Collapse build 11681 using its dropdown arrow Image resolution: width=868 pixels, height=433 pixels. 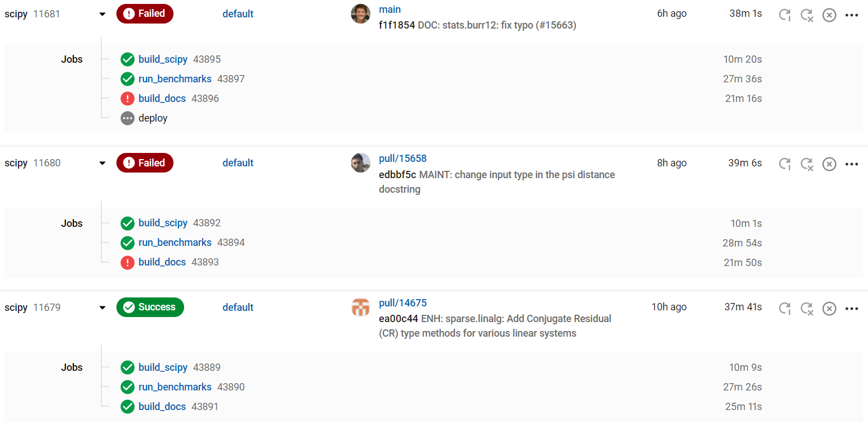click(x=102, y=13)
